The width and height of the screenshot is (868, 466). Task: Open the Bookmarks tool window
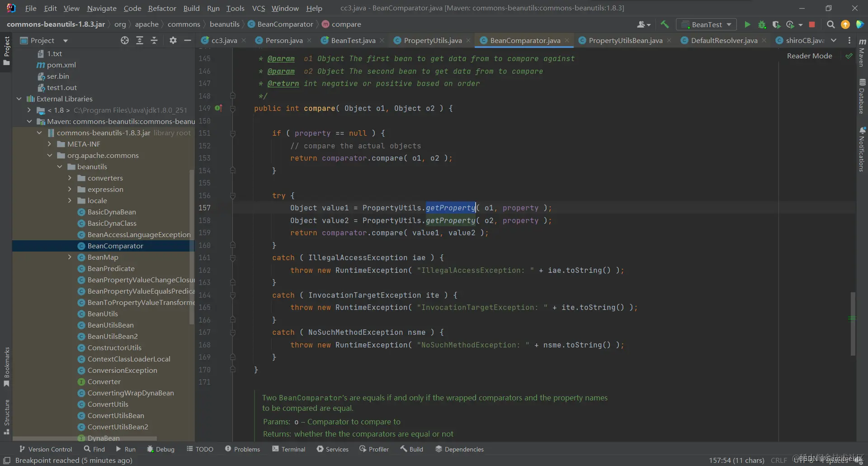6,367
